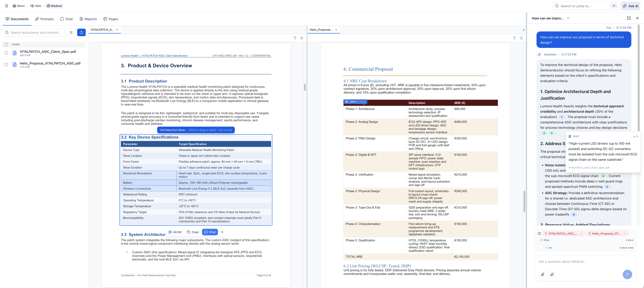The height and width of the screenshot is (288, 644).
Task: Go to Medical breadcrumb
Action: click(54, 6)
